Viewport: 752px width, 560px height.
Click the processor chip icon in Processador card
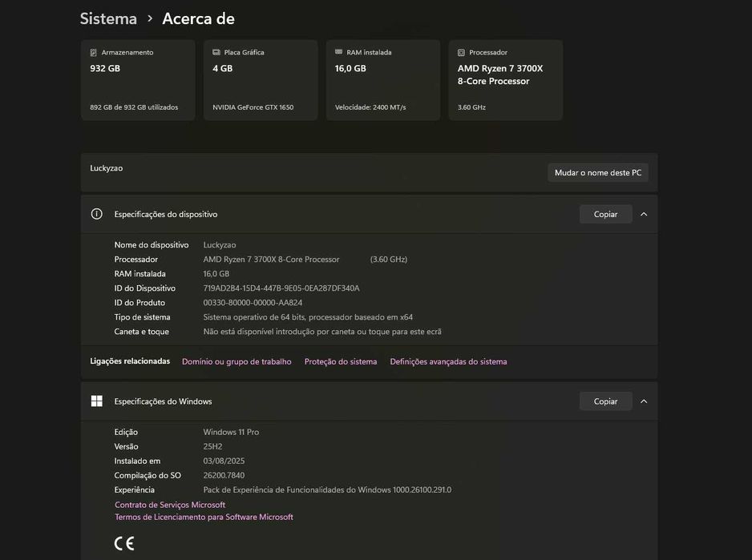tap(461, 53)
